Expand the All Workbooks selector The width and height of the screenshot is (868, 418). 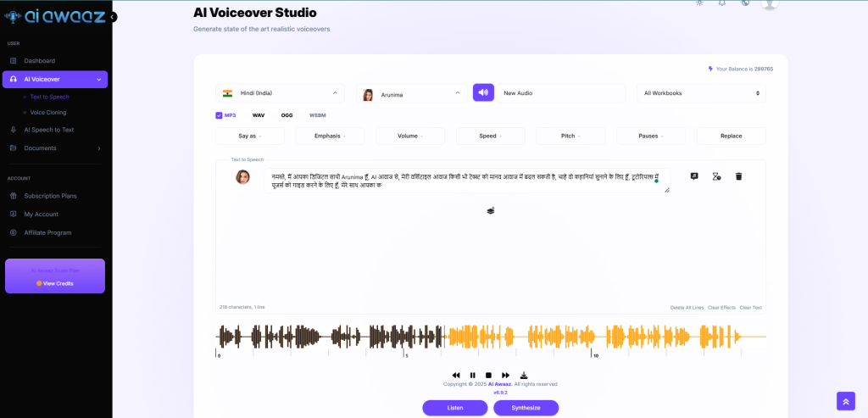point(700,93)
